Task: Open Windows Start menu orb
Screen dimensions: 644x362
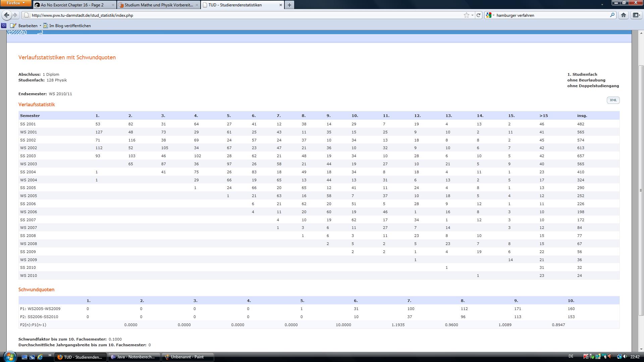Action: 9,356
